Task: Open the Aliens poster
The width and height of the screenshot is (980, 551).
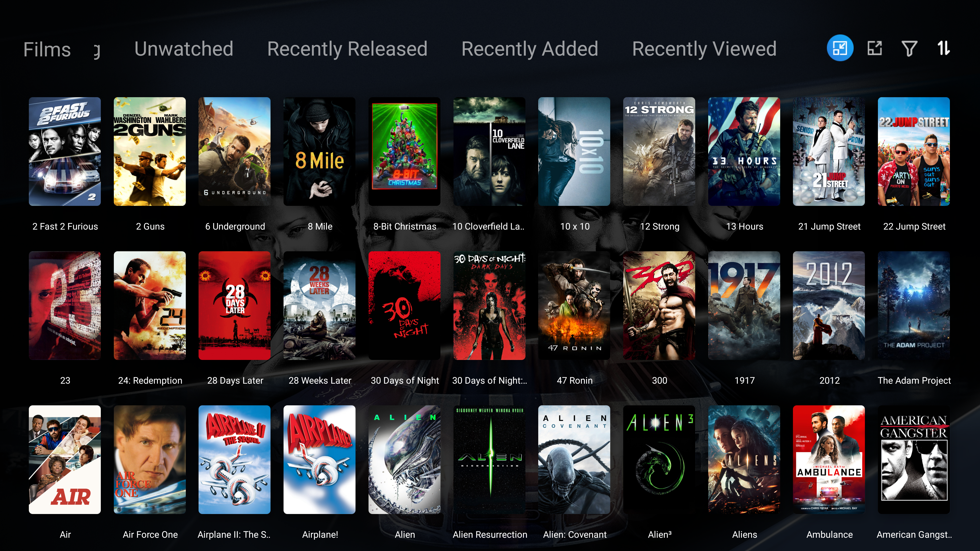Action: tap(744, 459)
